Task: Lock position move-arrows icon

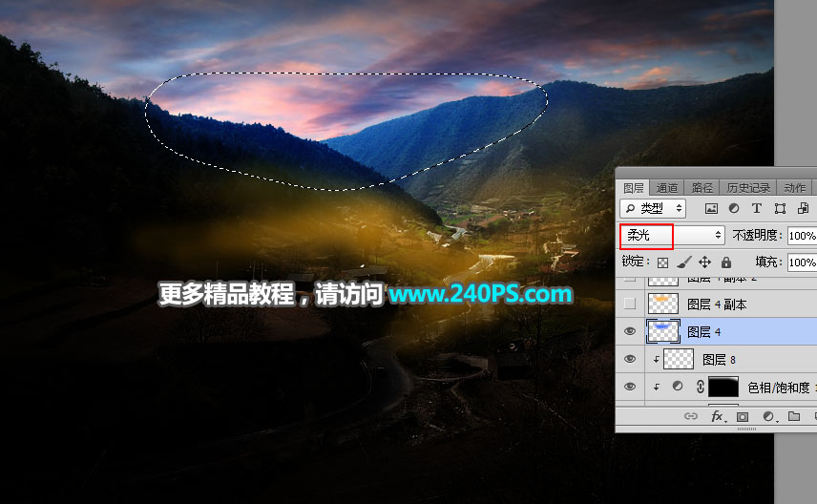Action: tap(705, 262)
